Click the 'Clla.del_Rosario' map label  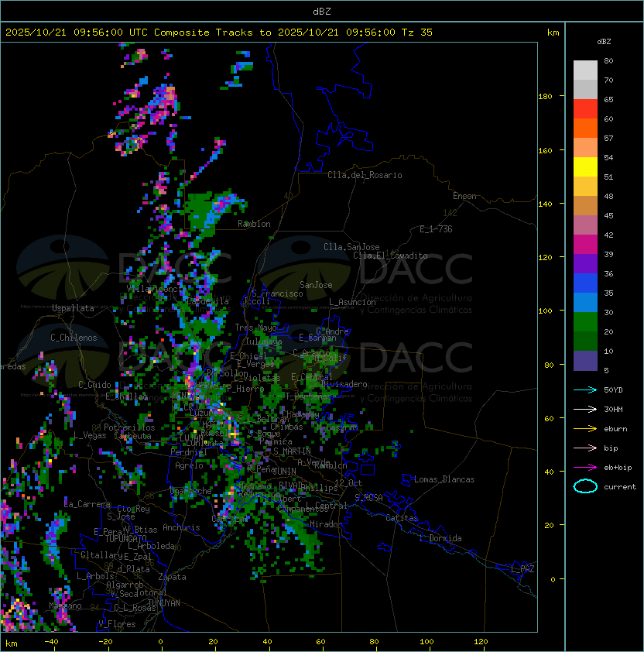click(x=365, y=175)
